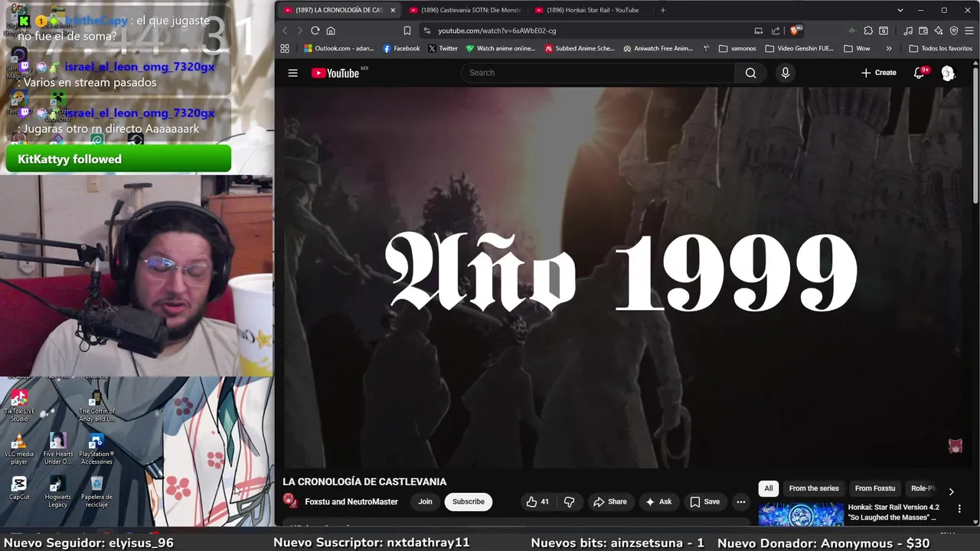Like the video with thumbs up
Viewport: 980px width, 551px height.
click(537, 501)
